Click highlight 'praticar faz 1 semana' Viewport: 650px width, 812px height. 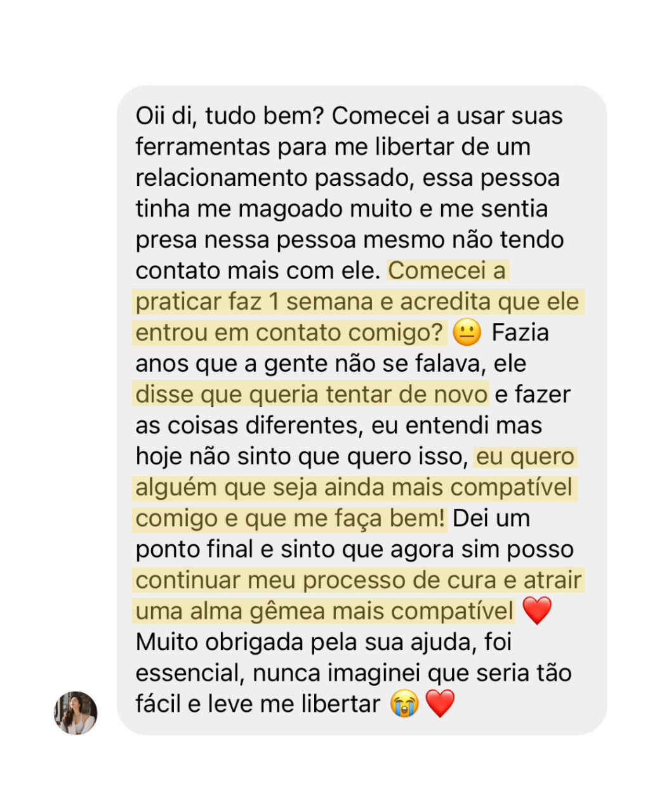pos(255,302)
